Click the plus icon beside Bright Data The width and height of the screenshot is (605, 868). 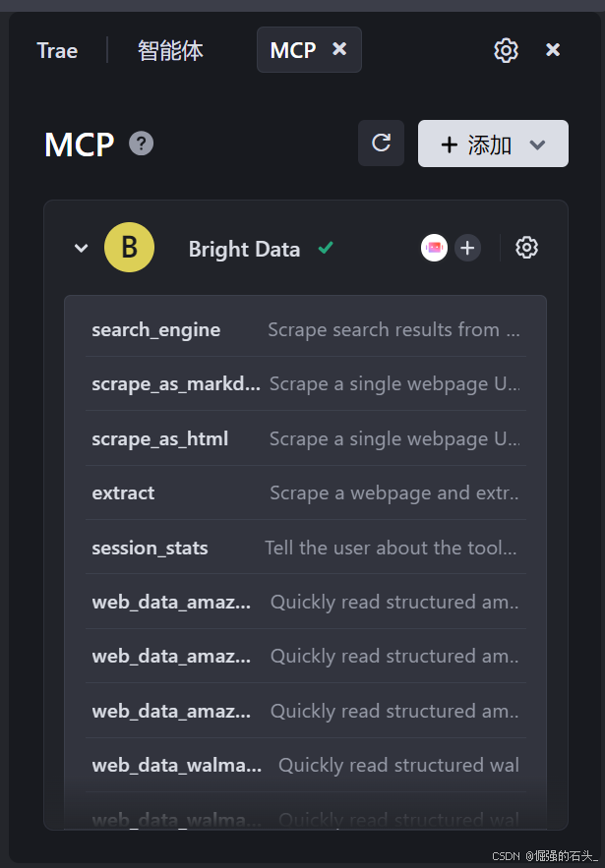click(467, 248)
